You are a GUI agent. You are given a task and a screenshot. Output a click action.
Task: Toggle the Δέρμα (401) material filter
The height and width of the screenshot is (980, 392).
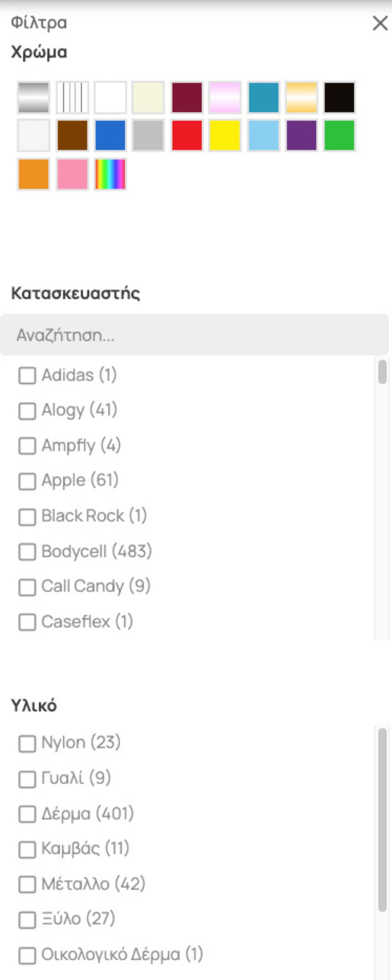27,814
